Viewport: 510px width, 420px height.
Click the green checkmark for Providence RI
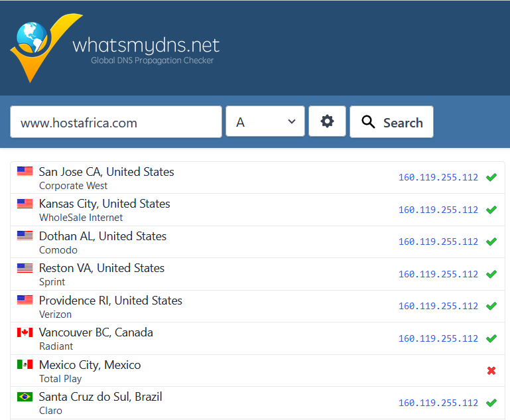tap(491, 306)
